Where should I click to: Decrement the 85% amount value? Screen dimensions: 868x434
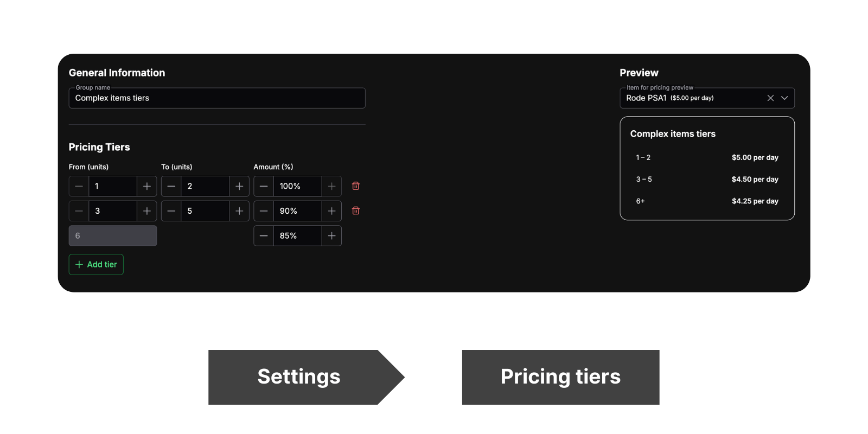[x=264, y=235]
